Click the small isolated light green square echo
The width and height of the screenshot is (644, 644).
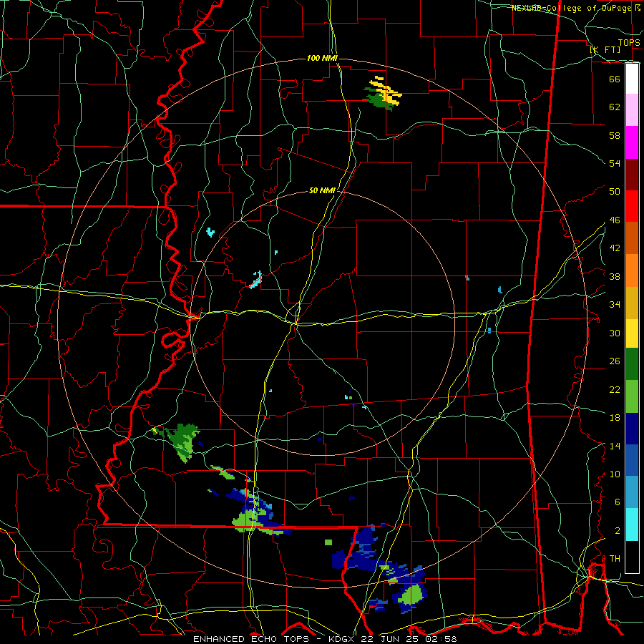[x=328, y=542]
